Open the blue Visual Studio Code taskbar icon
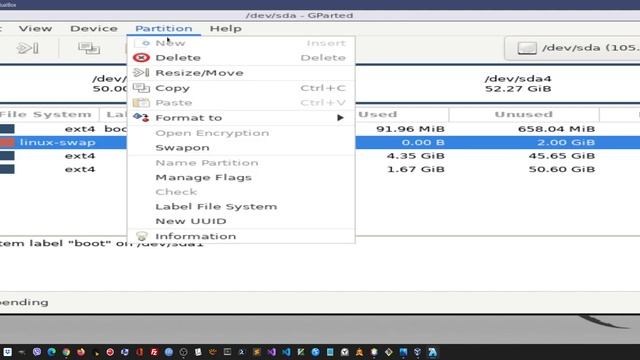The height and width of the screenshot is (360, 640). click(286, 352)
